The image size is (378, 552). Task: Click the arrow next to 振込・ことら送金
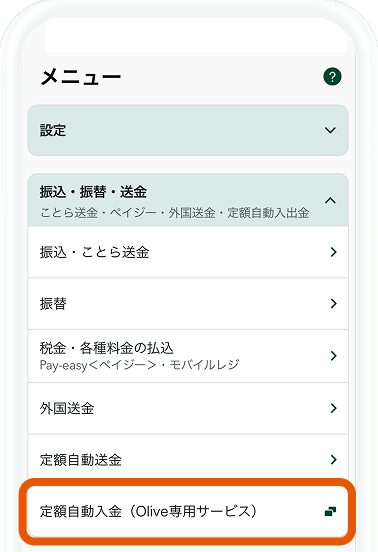(333, 252)
